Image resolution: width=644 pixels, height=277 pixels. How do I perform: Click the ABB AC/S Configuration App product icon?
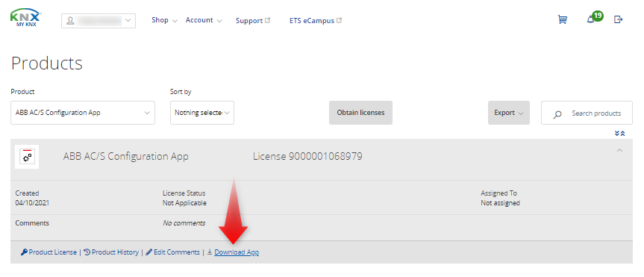(27, 157)
